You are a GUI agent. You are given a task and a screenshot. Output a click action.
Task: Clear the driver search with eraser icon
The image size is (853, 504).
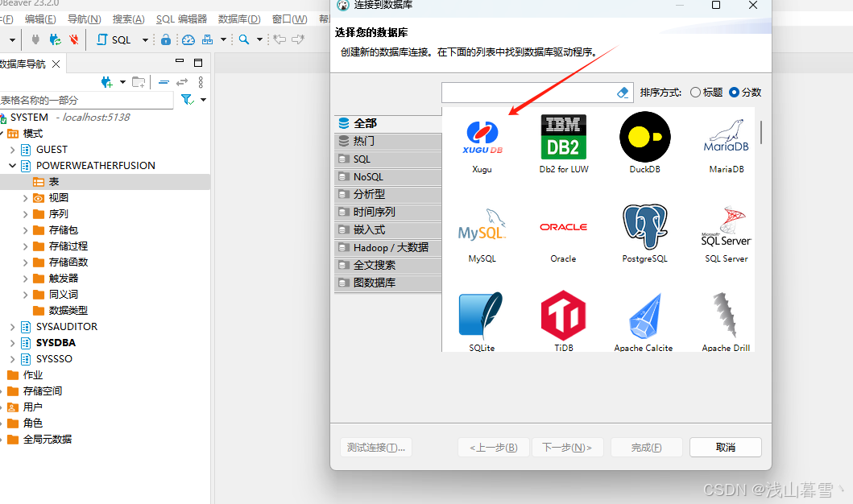coord(623,93)
